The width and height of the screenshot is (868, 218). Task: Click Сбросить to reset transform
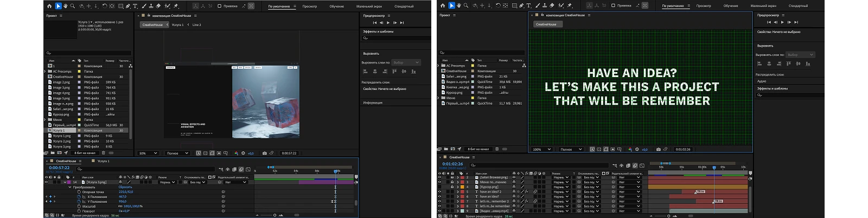coord(125,187)
